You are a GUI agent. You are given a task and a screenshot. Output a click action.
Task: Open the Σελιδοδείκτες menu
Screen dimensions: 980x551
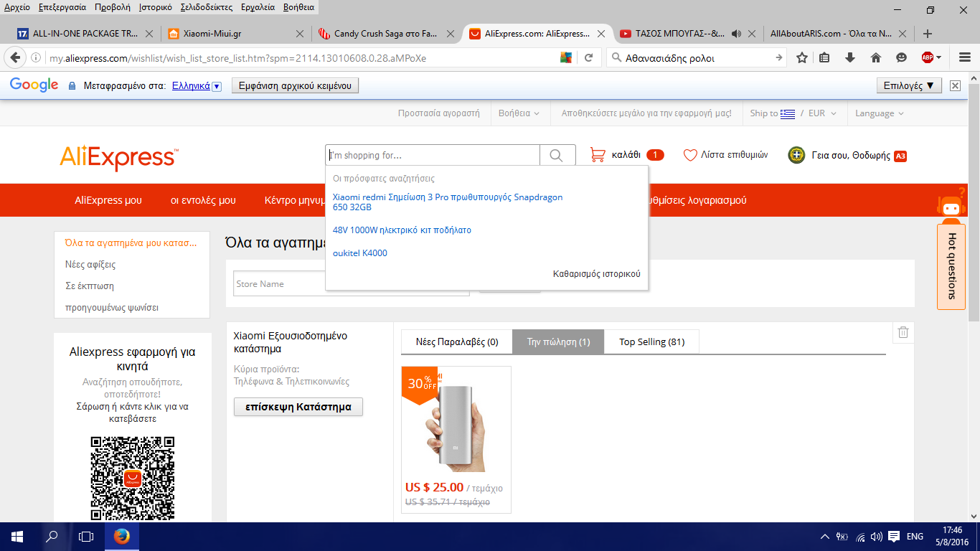click(x=206, y=7)
